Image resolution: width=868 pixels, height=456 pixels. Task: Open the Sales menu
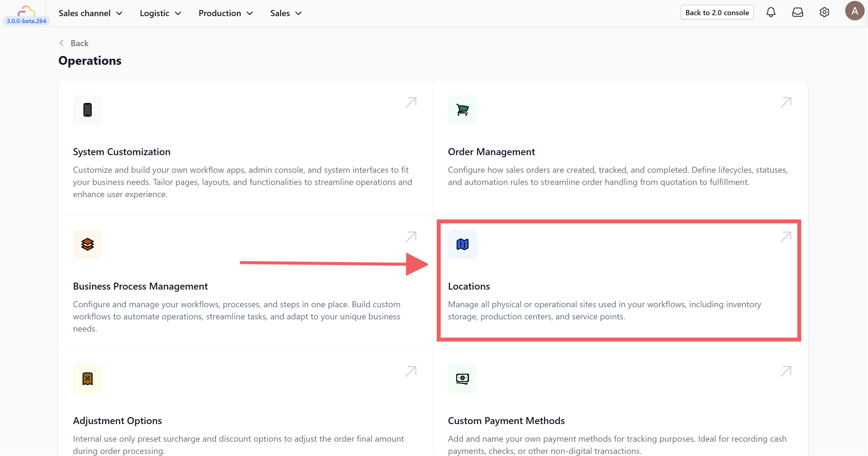(x=285, y=13)
